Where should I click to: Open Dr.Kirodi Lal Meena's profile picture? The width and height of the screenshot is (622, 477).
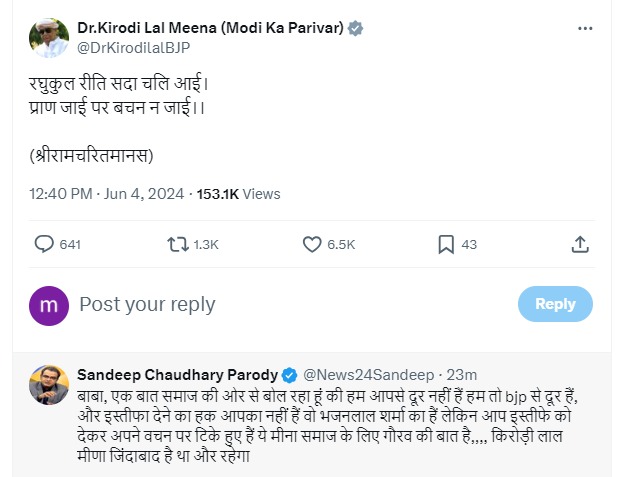coord(48,38)
